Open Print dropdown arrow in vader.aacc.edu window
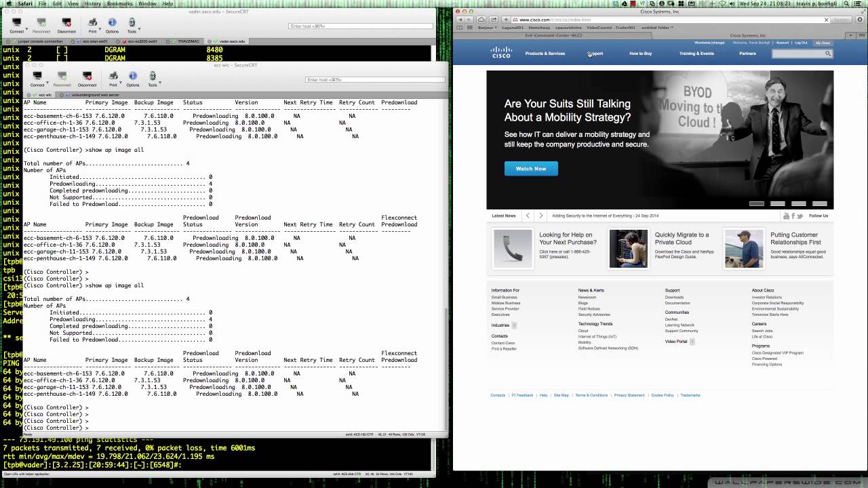 [100, 30]
